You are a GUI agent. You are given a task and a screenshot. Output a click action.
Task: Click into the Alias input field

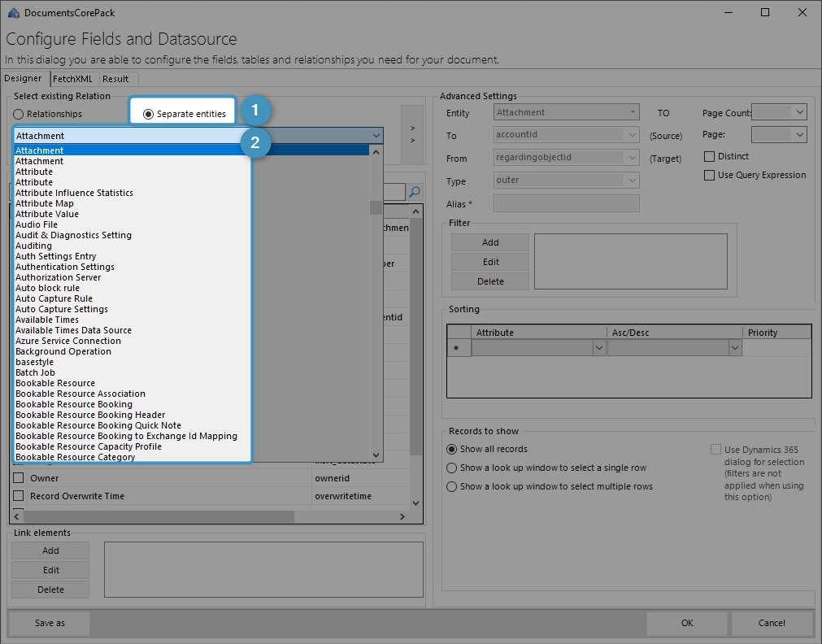pyautogui.click(x=566, y=203)
